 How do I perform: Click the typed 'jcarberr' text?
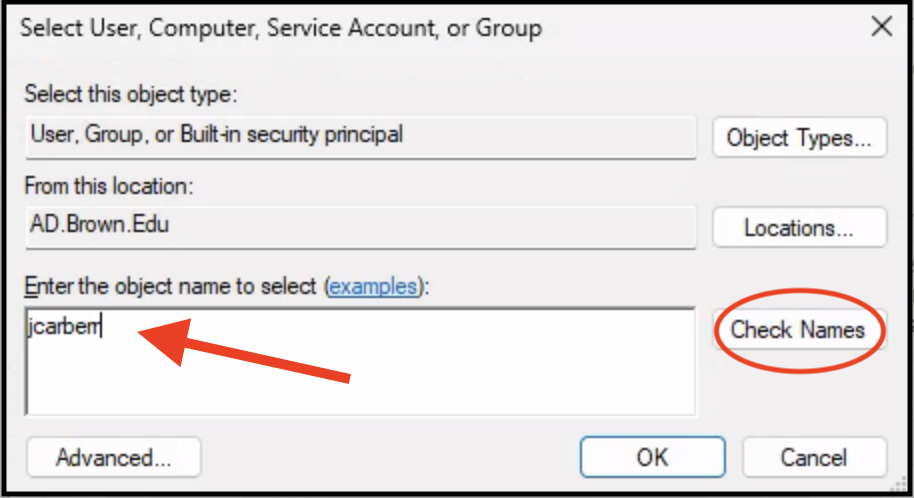tap(66, 328)
